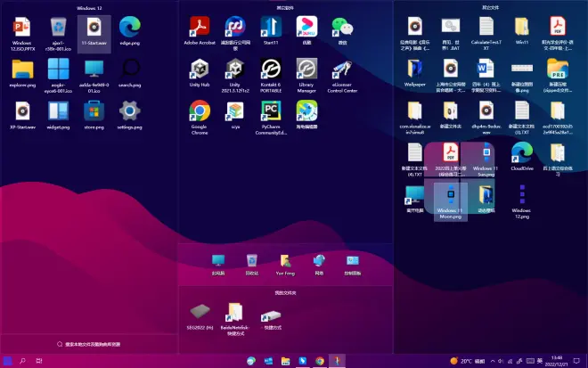Open the Word document in the right fence

(486, 76)
